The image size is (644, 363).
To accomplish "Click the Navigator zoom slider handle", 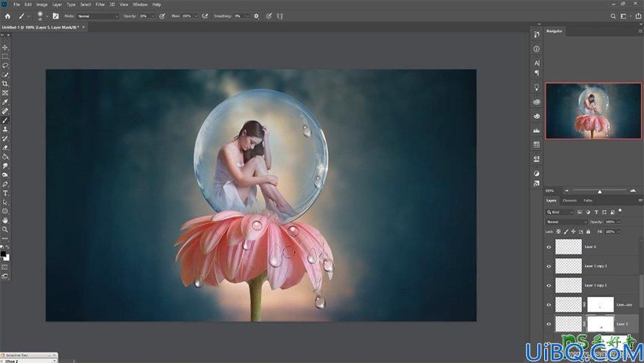I will [x=600, y=191].
